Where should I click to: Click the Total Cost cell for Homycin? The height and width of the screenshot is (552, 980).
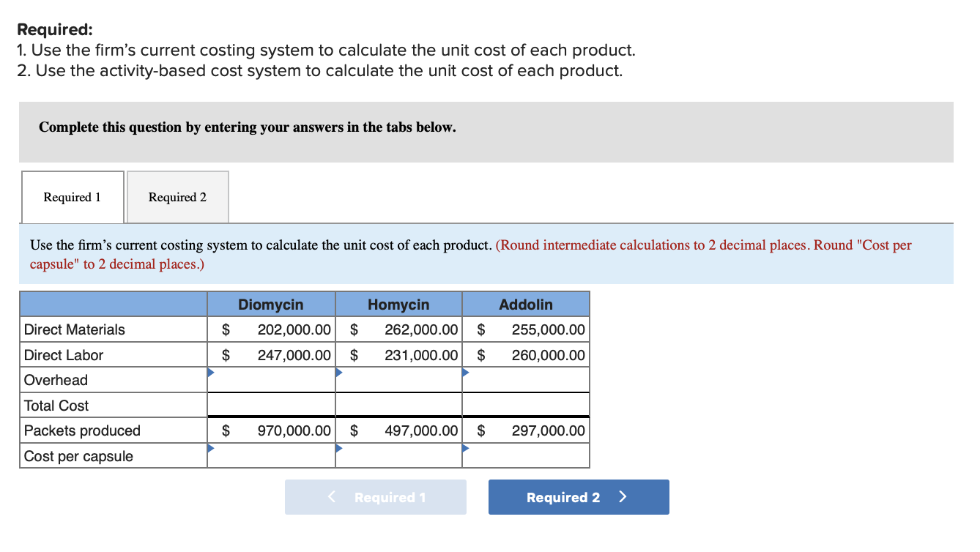click(398, 405)
